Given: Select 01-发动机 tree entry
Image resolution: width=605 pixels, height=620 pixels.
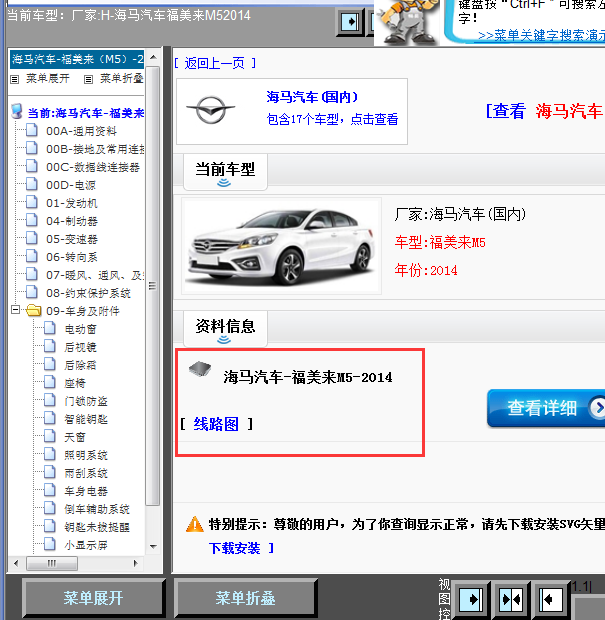Looking at the screenshot, I should [x=72, y=203].
